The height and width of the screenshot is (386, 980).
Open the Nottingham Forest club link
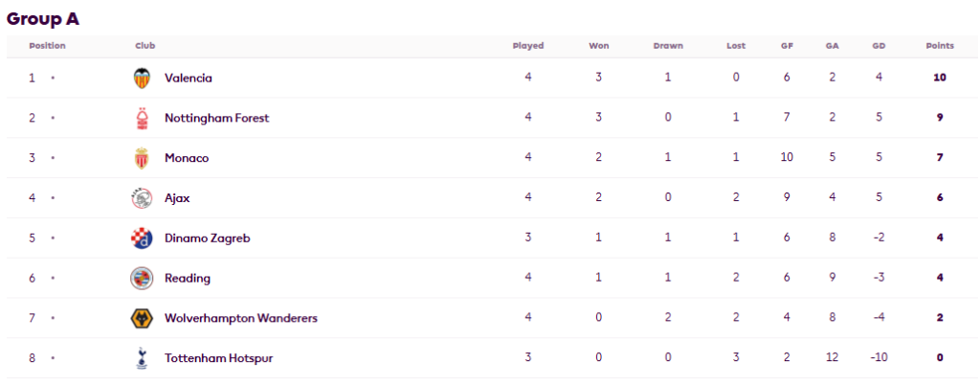click(x=217, y=118)
